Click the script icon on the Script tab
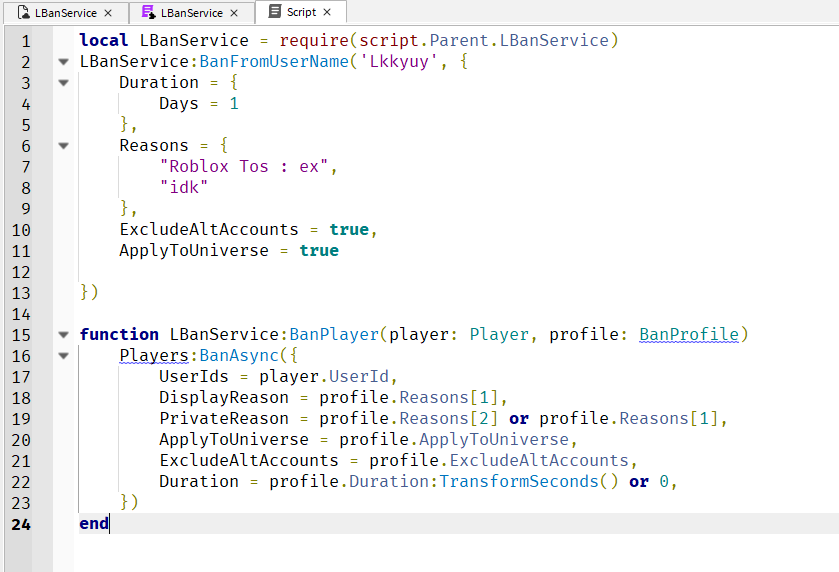Screen dimensions: 839x572 coord(274,11)
